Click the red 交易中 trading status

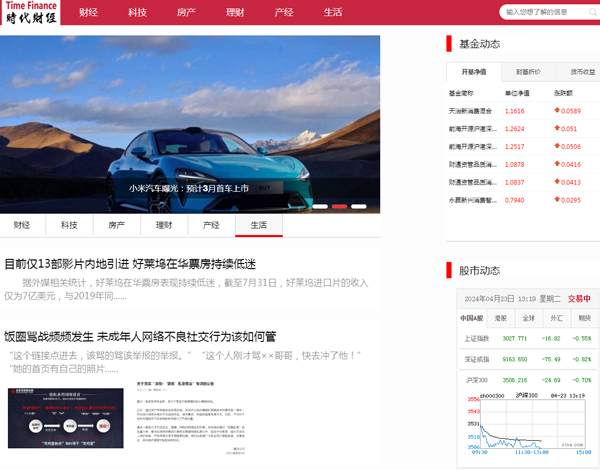[579, 299]
